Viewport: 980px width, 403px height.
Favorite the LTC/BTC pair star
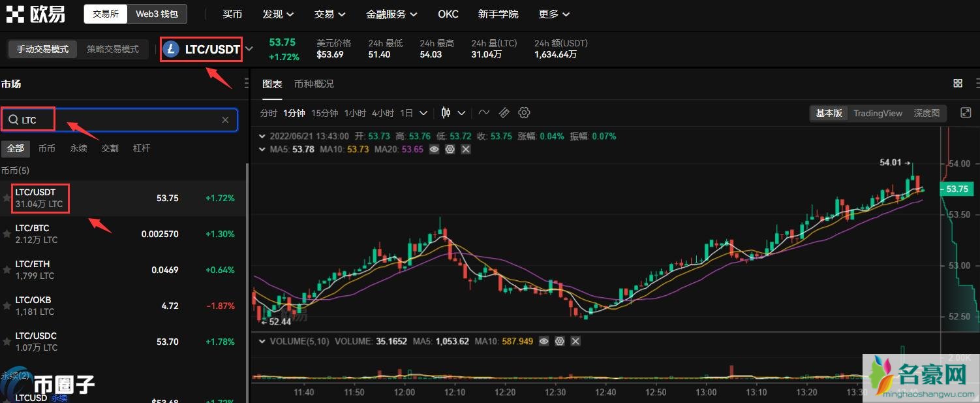click(x=7, y=234)
